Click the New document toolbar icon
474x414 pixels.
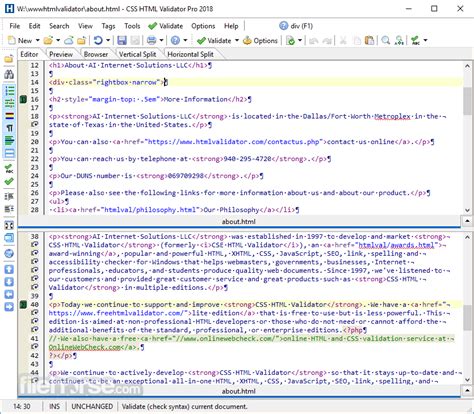point(12,41)
